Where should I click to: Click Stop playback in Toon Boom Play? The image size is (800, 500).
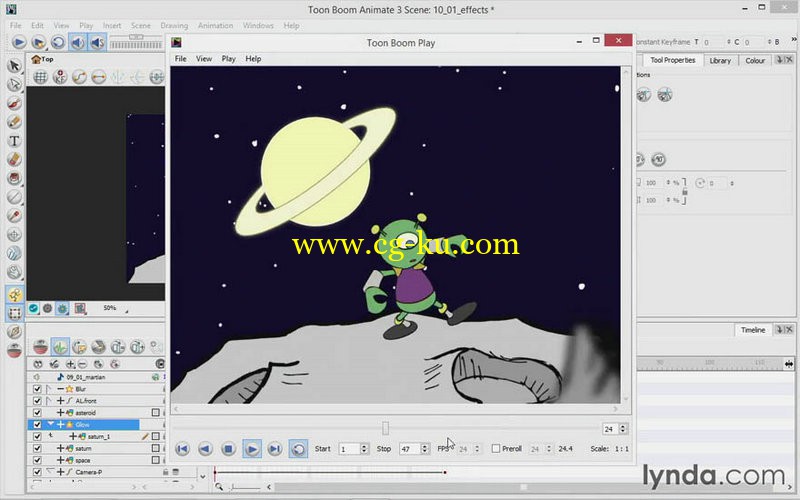click(228, 449)
